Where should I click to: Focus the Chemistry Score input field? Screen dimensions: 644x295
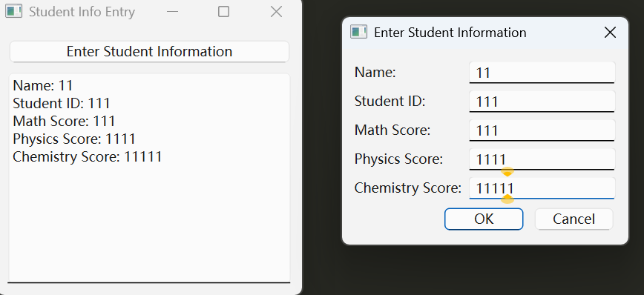point(542,188)
